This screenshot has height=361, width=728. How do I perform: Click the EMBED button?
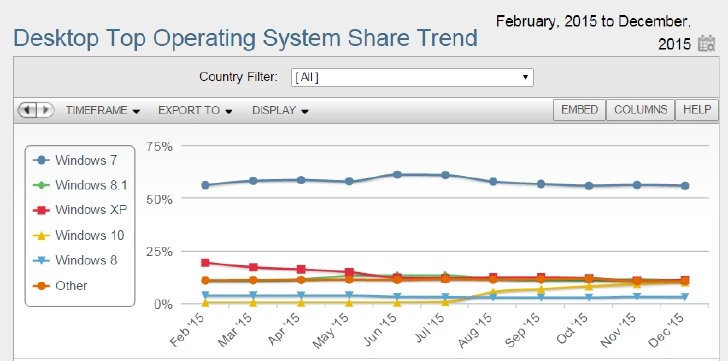pyautogui.click(x=579, y=110)
